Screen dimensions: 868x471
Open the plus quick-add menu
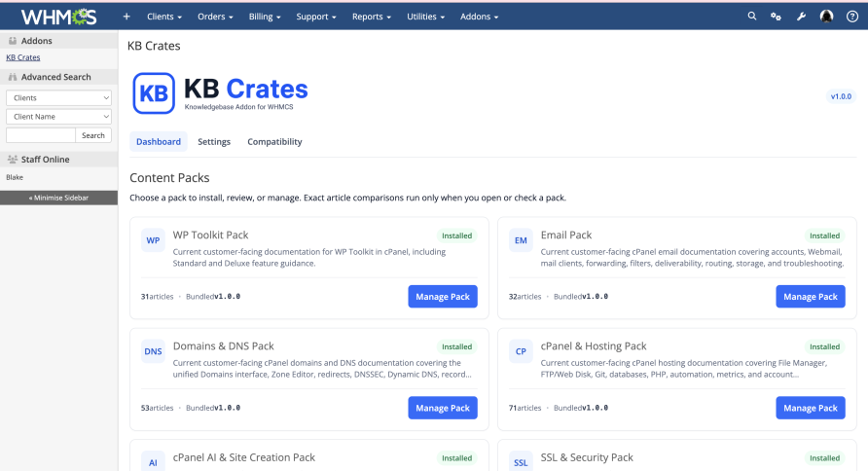pos(127,17)
